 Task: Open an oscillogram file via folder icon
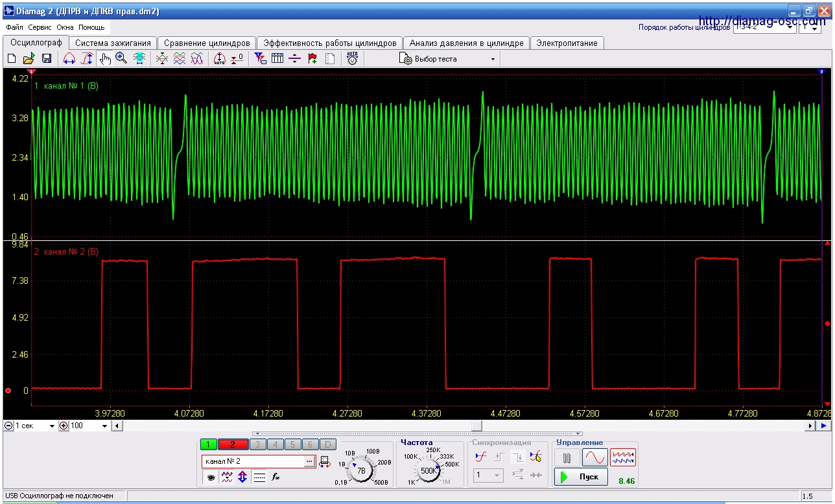(29, 59)
